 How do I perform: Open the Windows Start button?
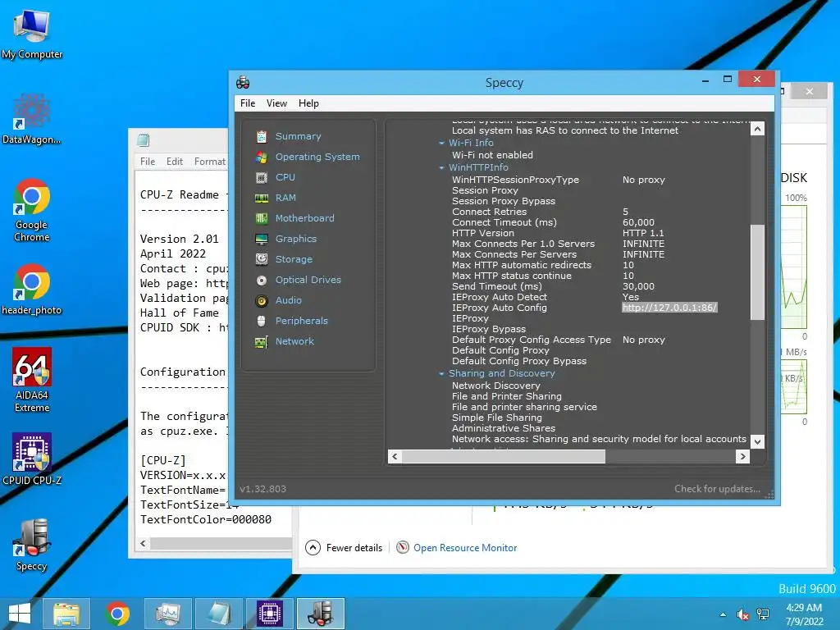[x=20, y=614]
